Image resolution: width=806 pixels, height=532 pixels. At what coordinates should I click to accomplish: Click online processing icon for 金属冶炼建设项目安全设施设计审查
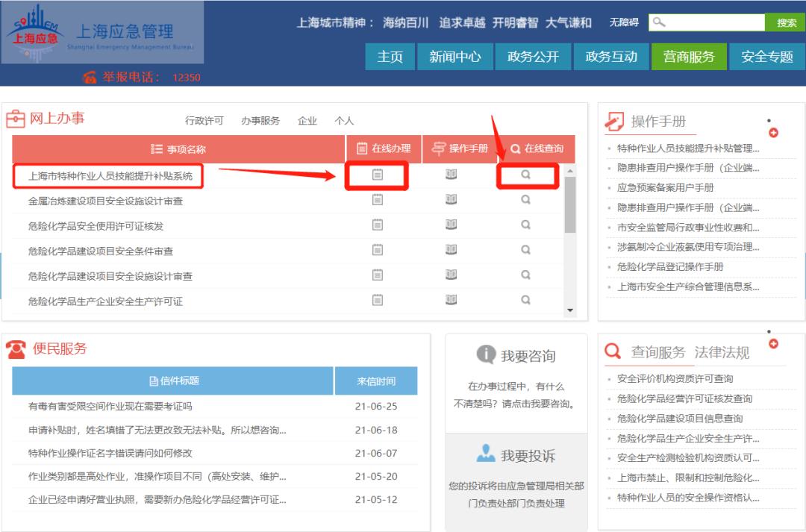coord(378,200)
